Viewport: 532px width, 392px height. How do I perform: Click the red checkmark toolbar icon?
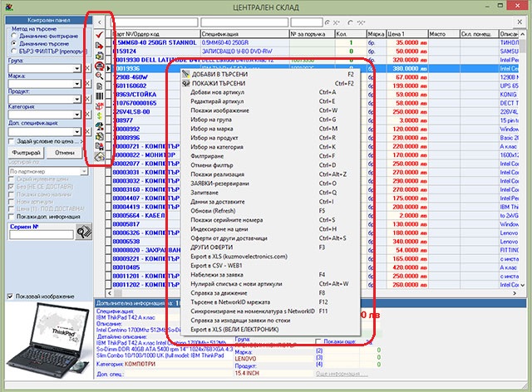point(99,35)
